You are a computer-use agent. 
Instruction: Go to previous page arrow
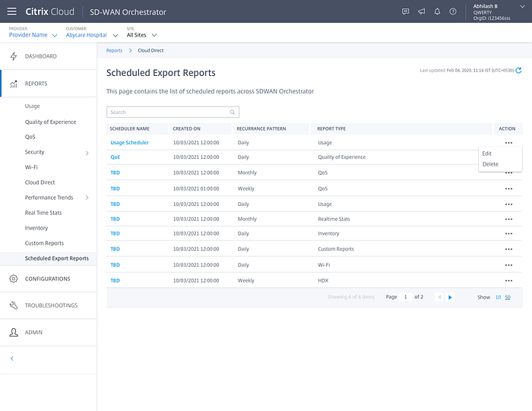click(x=439, y=297)
